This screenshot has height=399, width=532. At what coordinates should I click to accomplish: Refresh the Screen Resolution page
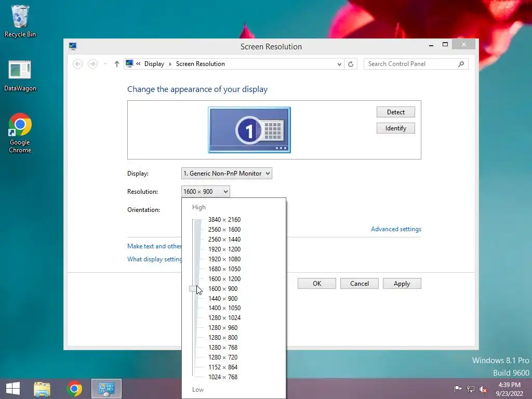click(x=351, y=64)
